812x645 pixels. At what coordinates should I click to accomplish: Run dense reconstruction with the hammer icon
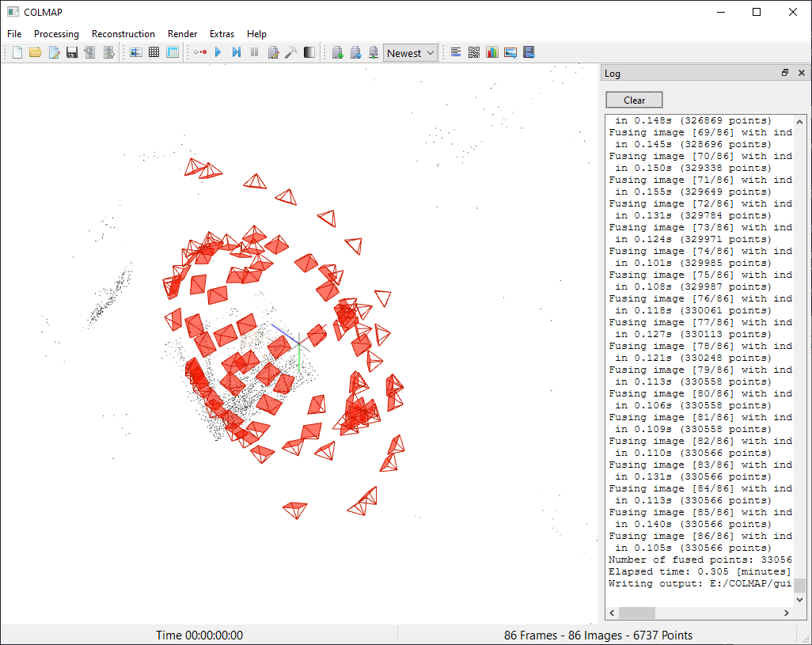click(291, 51)
